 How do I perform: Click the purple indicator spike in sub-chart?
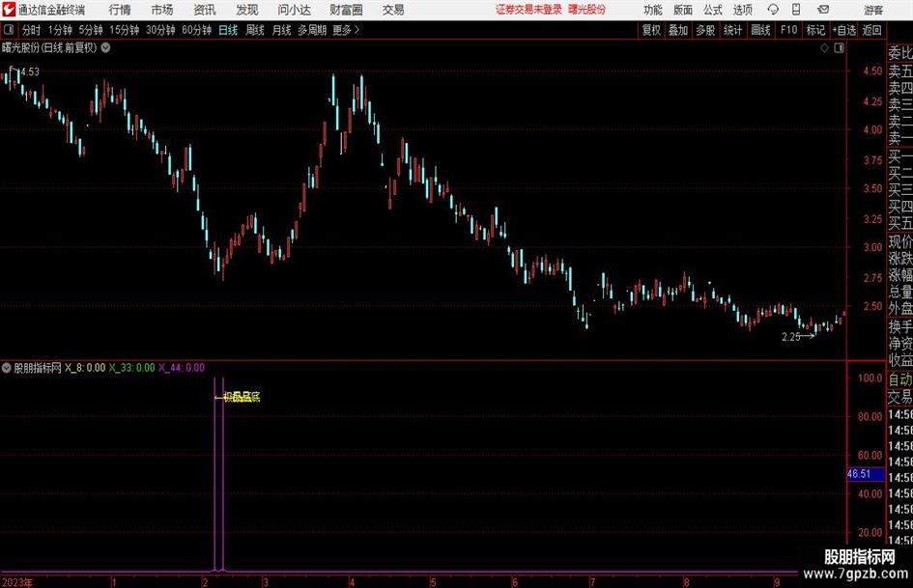(219, 473)
